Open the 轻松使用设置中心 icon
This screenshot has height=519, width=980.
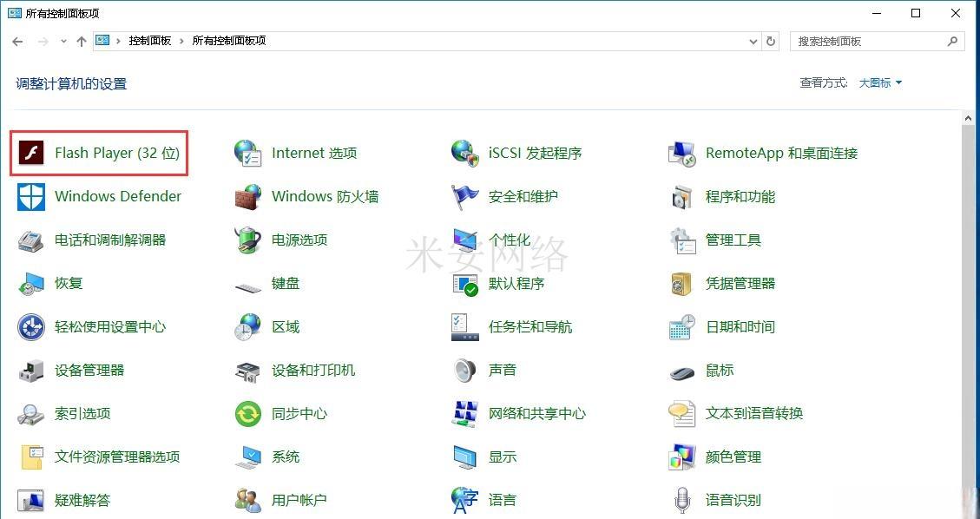tap(31, 326)
